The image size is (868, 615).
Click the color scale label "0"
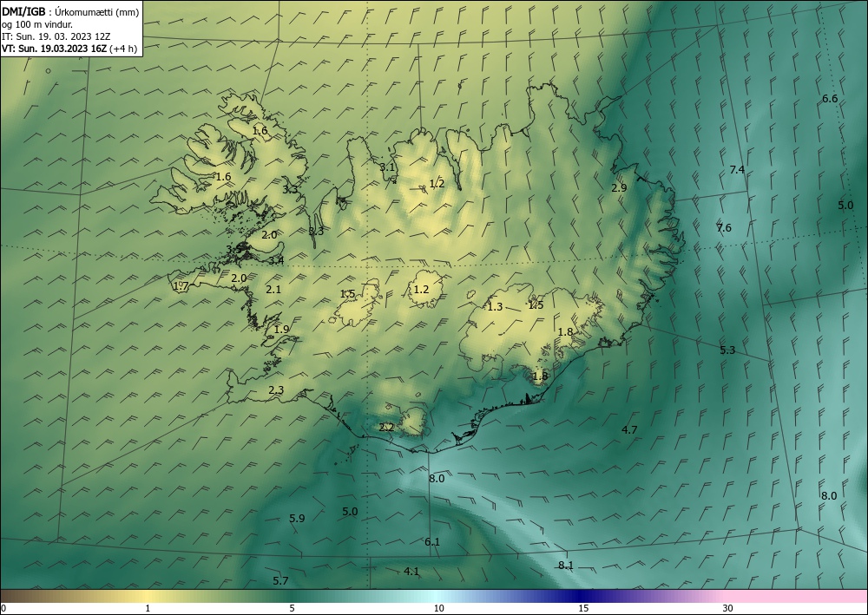[x=3, y=609]
